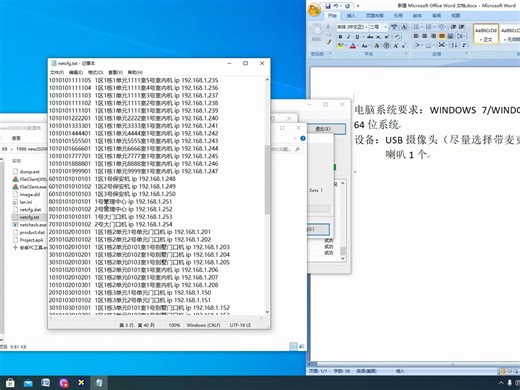Show hidden system tray icons via the chevron
Image resolution: width=520 pixels, height=390 pixels.
point(501,383)
